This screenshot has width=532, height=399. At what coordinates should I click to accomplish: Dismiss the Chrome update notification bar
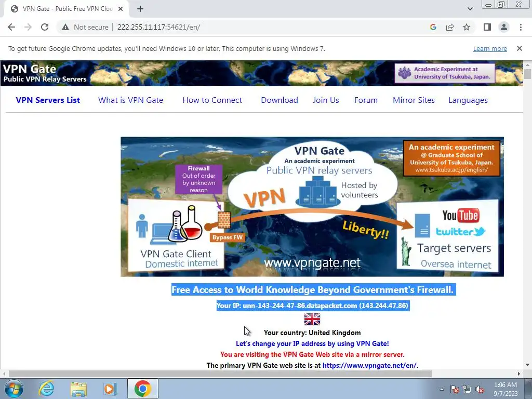[x=519, y=48]
